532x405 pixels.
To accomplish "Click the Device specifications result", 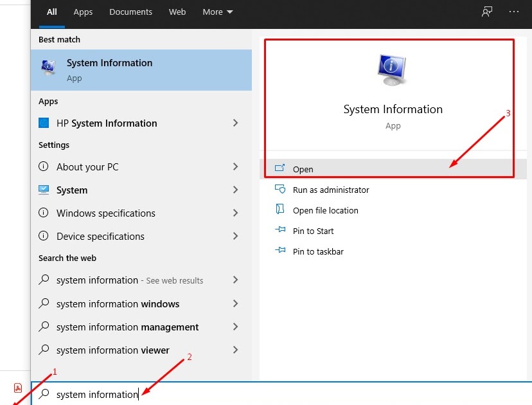I will (100, 237).
